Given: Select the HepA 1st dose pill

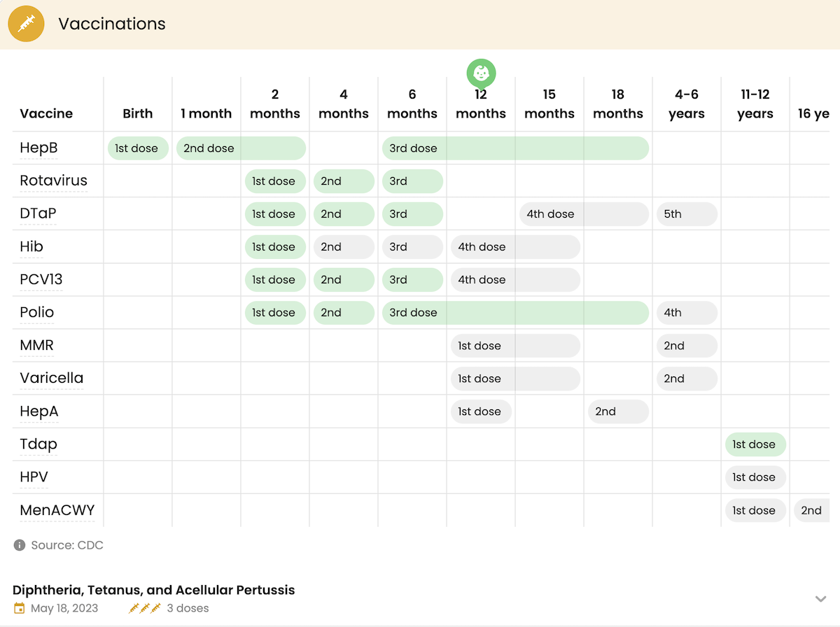Looking at the screenshot, I should point(481,411).
